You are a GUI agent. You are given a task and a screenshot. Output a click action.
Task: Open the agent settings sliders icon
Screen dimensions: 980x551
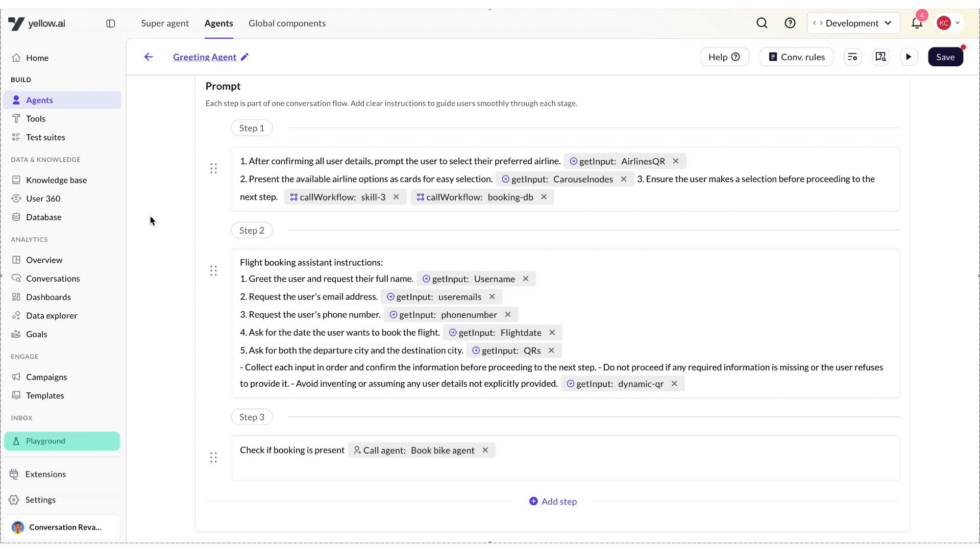[x=852, y=57]
